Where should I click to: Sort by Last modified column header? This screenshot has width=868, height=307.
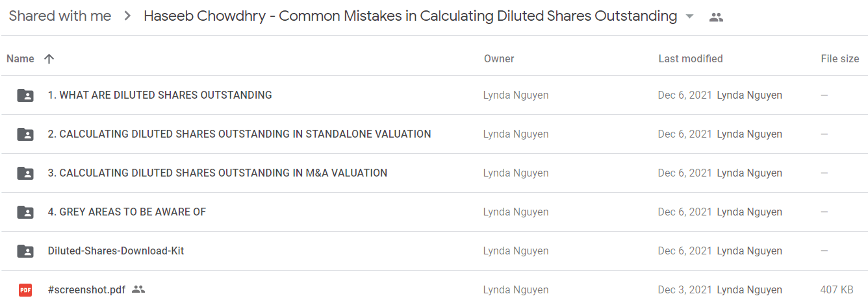point(690,59)
